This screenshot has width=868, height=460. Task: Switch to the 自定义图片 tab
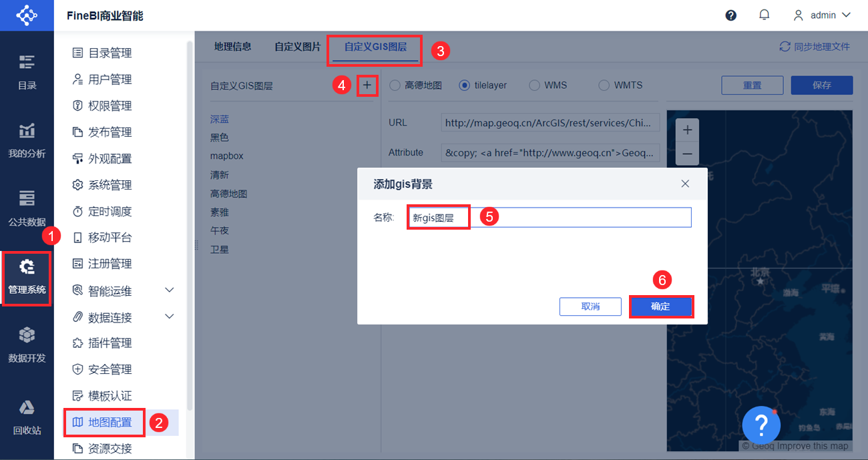(x=296, y=47)
